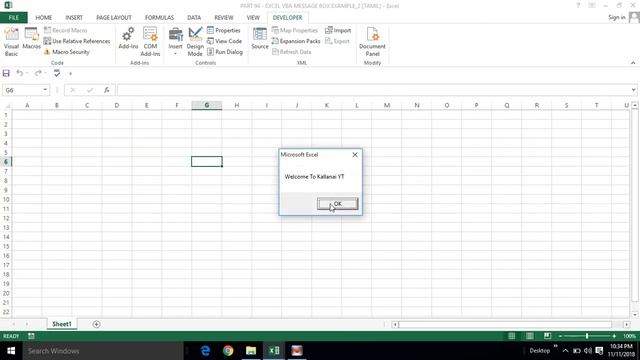Viewport: 640px width, 360px height.
Task: Open Macro Security settings
Action: [x=67, y=52]
